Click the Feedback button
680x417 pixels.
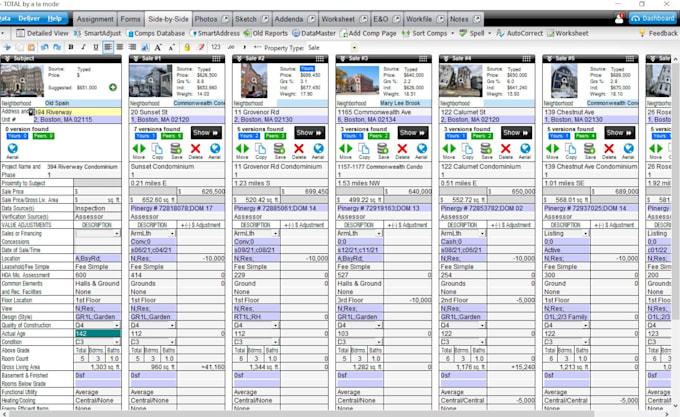658,33
